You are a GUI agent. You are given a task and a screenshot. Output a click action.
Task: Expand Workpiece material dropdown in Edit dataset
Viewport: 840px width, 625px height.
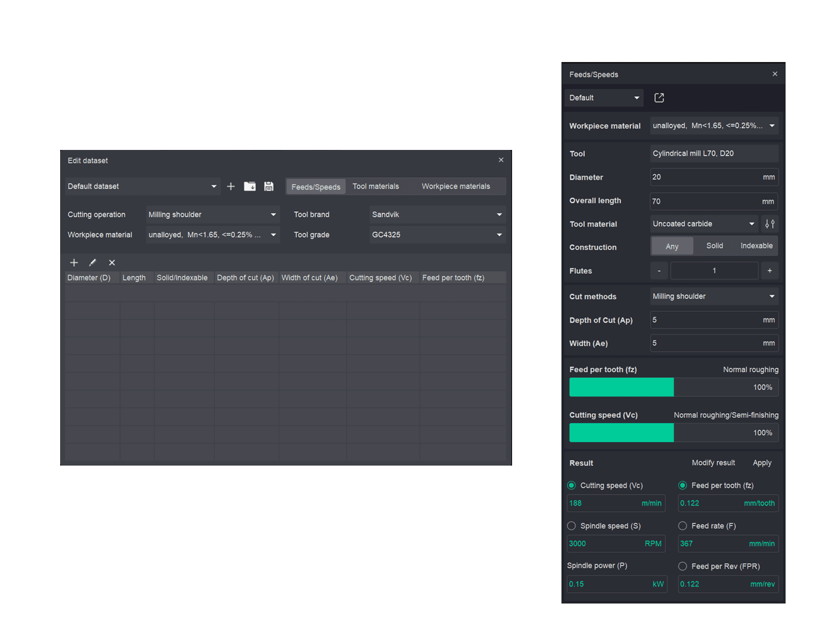click(213, 235)
